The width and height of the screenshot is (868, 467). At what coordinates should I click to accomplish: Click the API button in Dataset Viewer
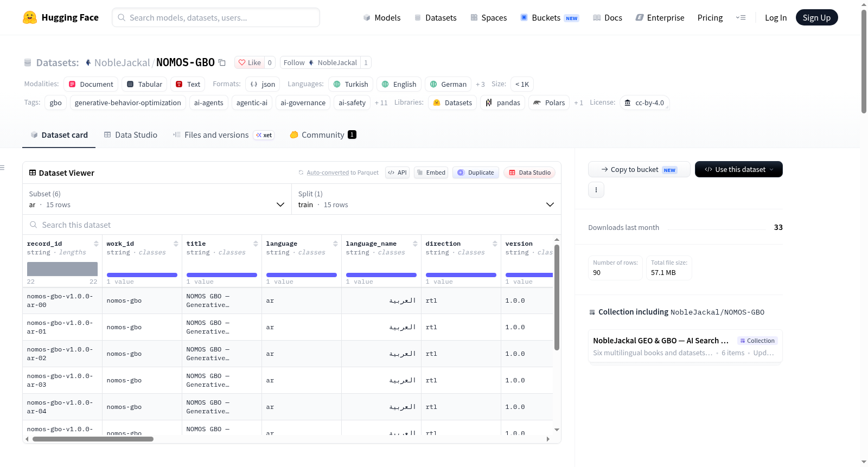[x=397, y=172]
